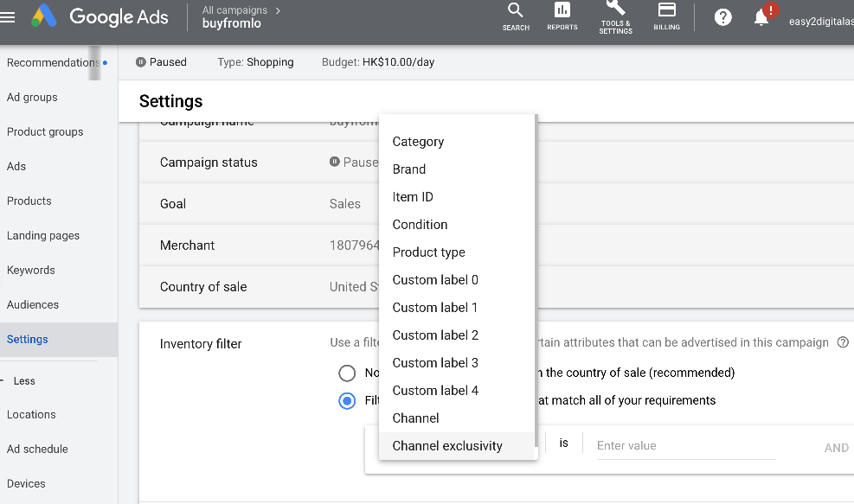Open the Reports icon
The image size is (854, 504).
(562, 16)
